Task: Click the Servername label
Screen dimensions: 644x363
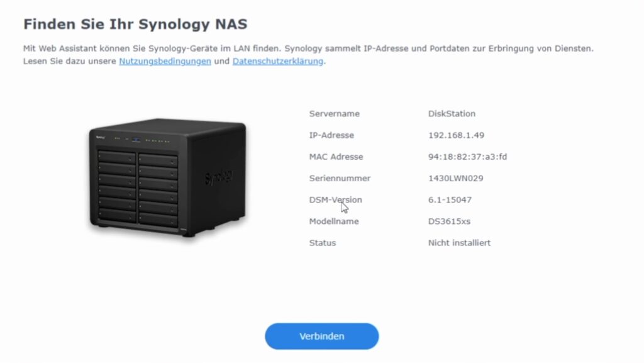Action: pyautogui.click(x=335, y=114)
